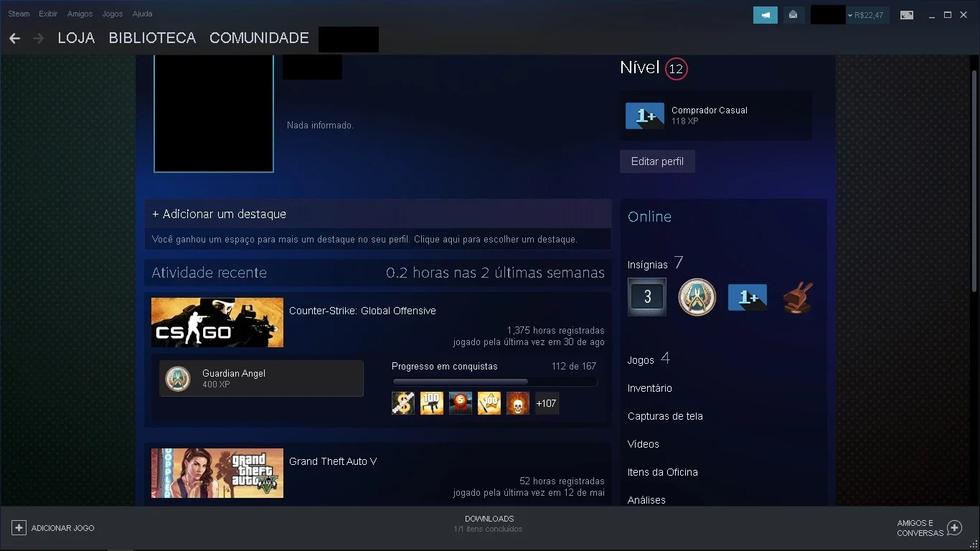Click the profile avatar image
Image resolution: width=980 pixels, height=551 pixels.
pos(214,113)
